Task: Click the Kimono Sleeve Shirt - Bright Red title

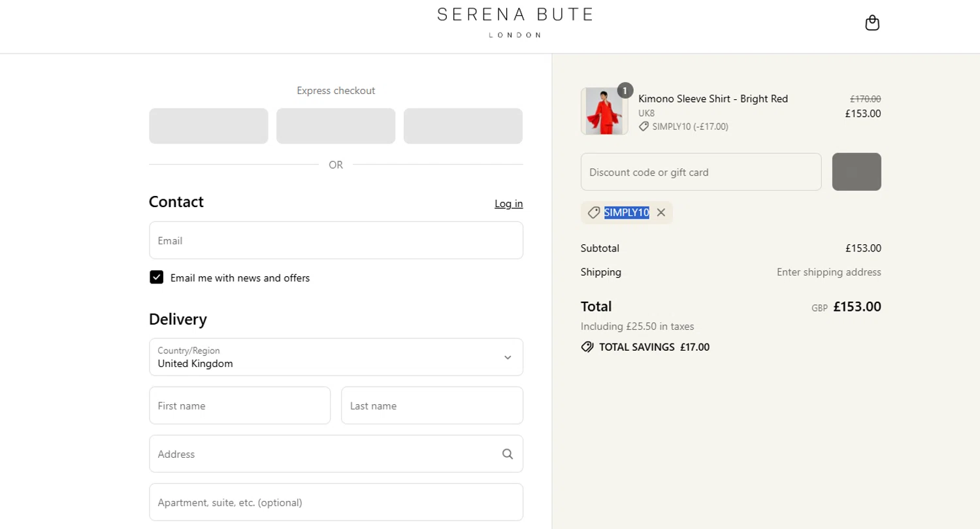Action: [713, 99]
